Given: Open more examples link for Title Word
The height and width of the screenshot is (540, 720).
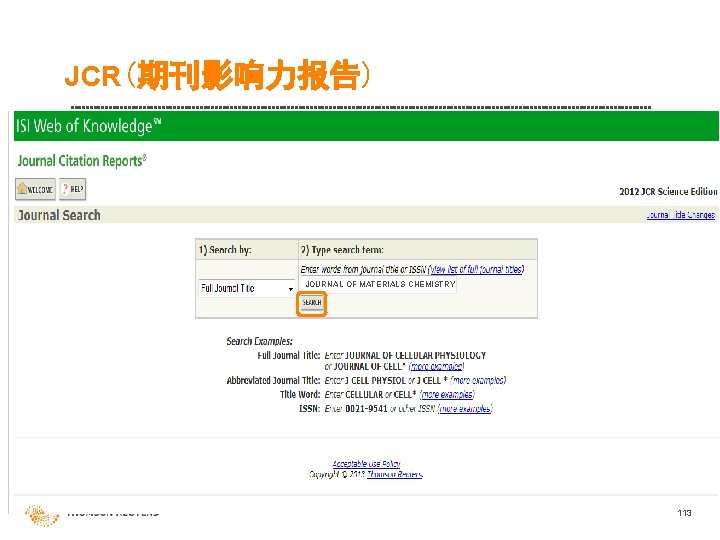Looking at the screenshot, I should coord(447,394).
